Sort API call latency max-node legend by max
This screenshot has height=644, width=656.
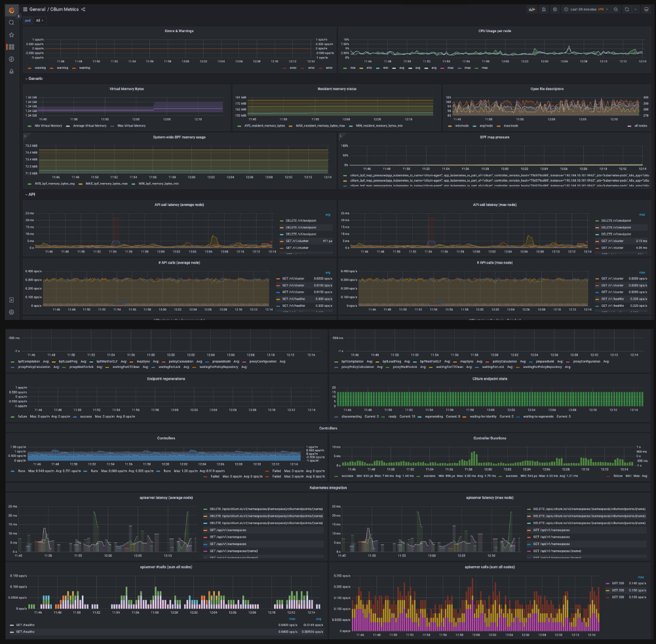[642, 215]
